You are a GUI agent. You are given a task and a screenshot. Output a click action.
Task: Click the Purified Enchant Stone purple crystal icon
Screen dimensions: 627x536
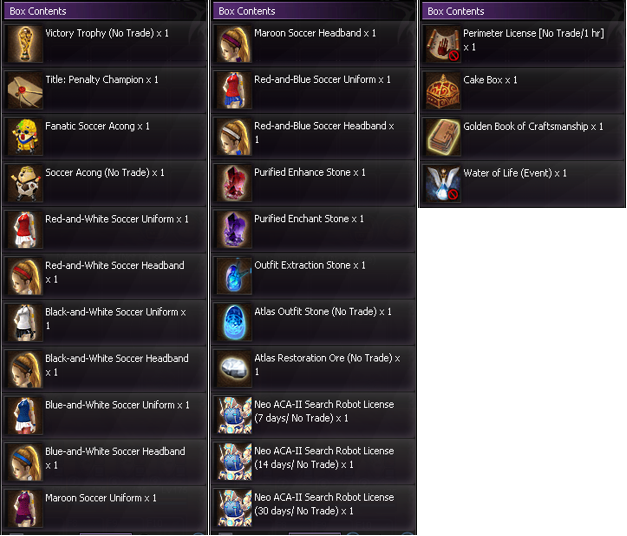234,229
